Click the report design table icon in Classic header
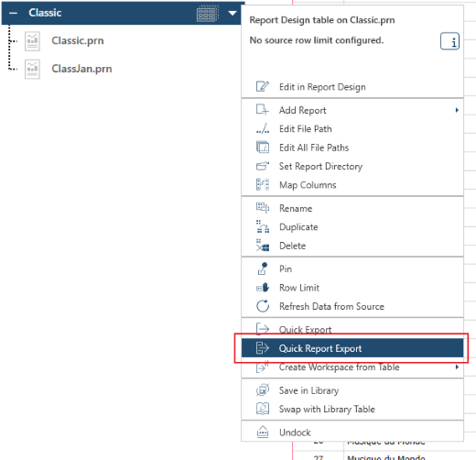Viewport: 476px width, 460px height. pos(208,13)
